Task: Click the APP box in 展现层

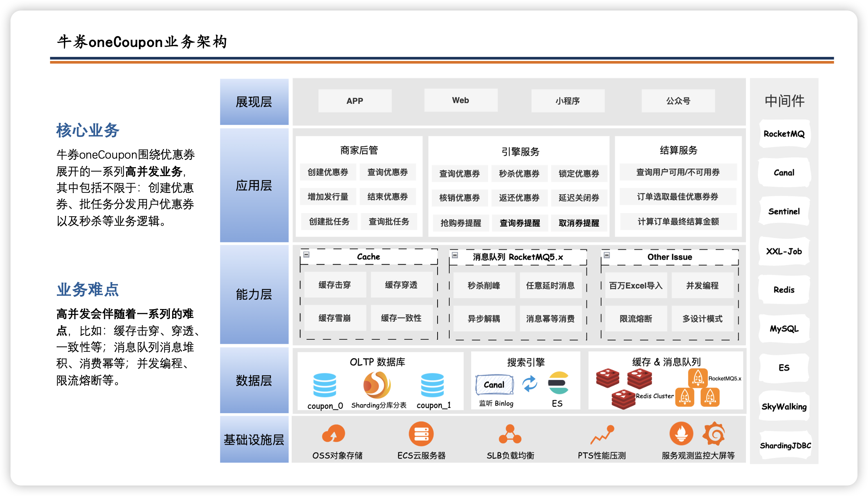Action: (x=355, y=101)
